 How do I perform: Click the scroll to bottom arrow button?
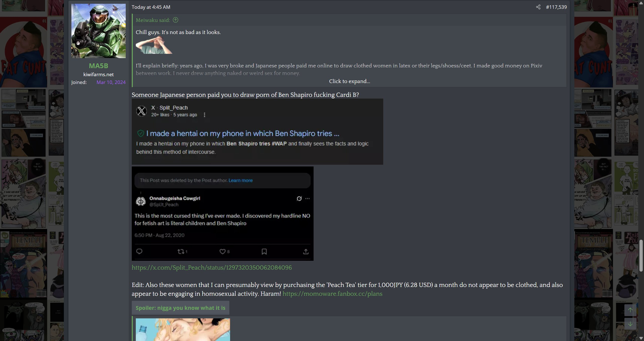point(630,324)
